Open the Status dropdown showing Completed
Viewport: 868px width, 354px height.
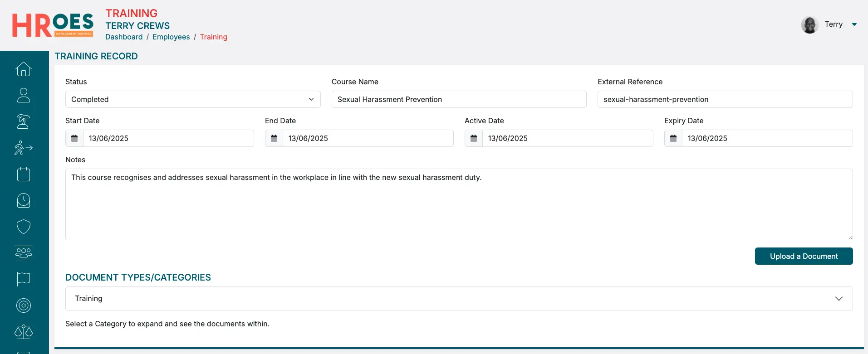point(193,99)
